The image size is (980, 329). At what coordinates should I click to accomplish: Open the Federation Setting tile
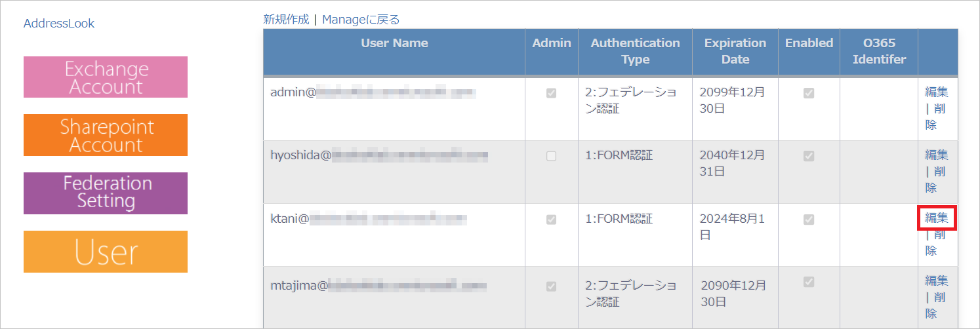106,193
